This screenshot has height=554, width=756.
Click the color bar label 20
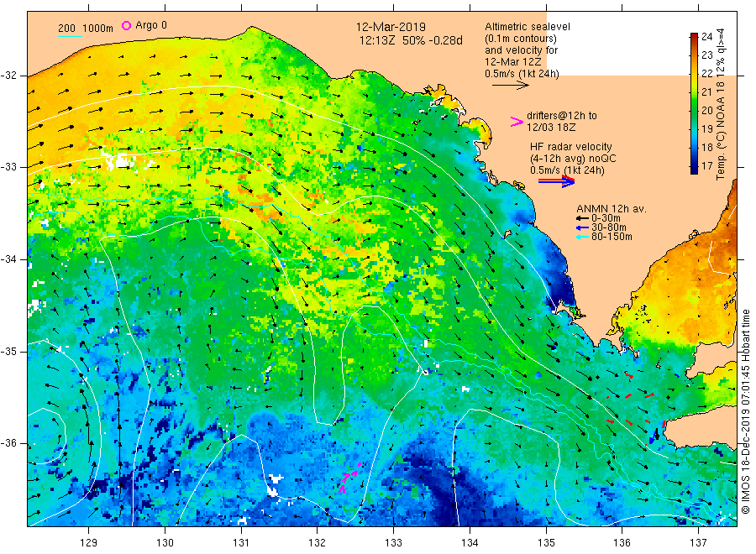click(x=706, y=110)
